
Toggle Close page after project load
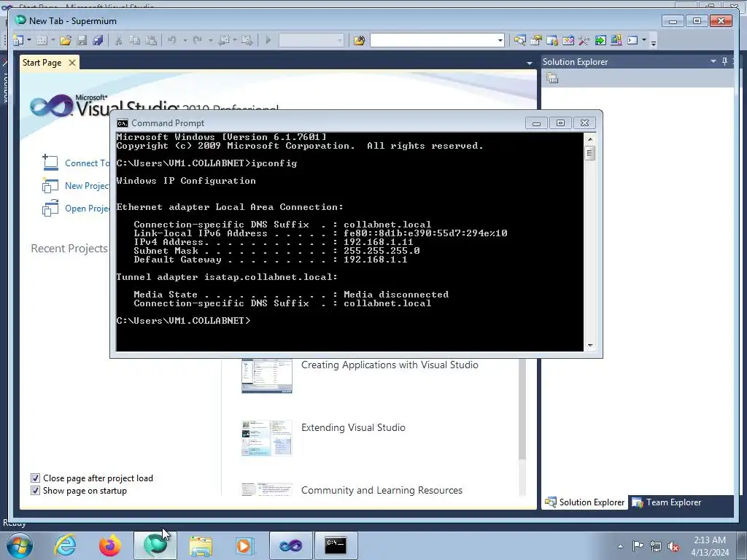[x=35, y=478]
